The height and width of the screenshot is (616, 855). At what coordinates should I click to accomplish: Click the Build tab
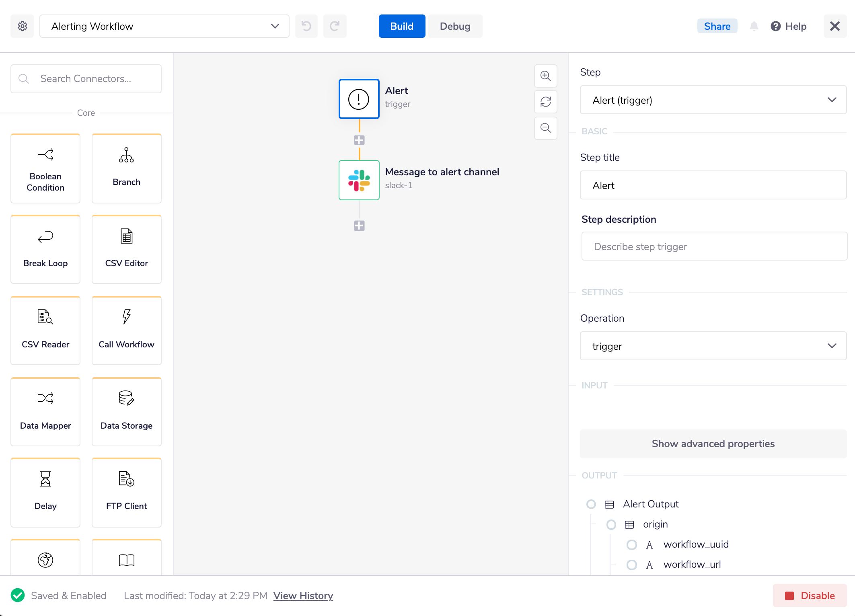click(402, 27)
